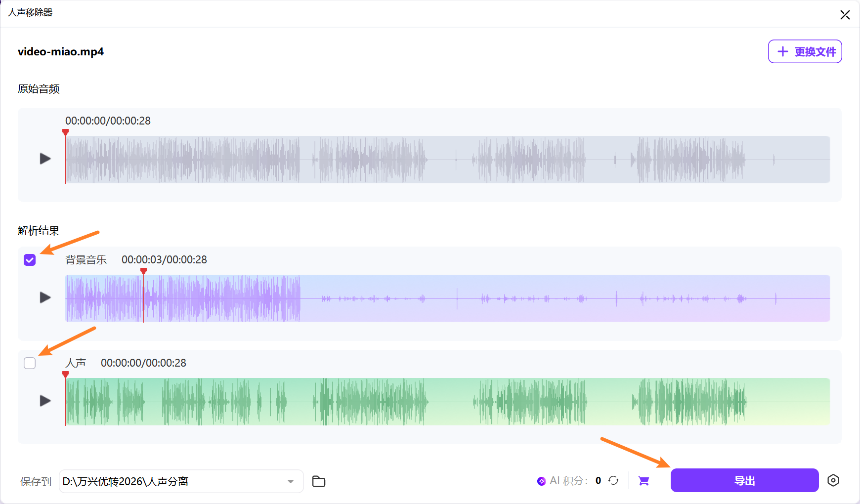
Task: Click the purple AI credits diamond icon
Action: click(541, 481)
